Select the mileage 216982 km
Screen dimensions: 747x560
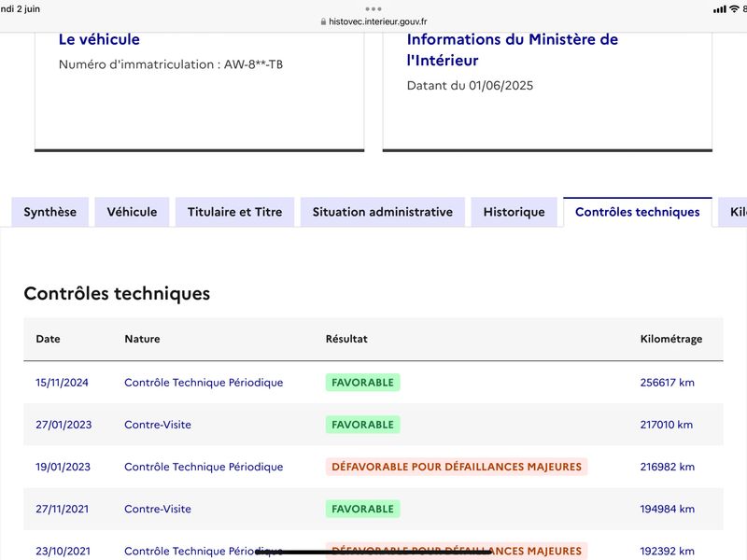[668, 467]
